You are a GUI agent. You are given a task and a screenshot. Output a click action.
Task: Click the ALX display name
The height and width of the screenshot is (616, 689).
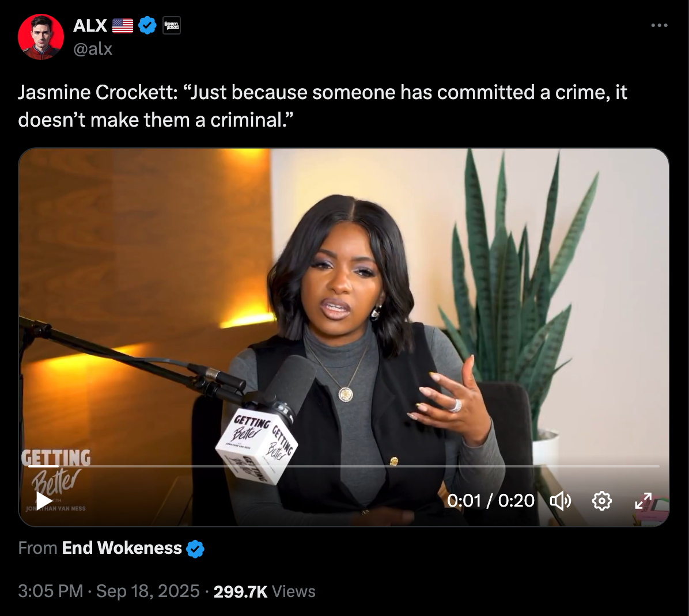[x=90, y=26]
